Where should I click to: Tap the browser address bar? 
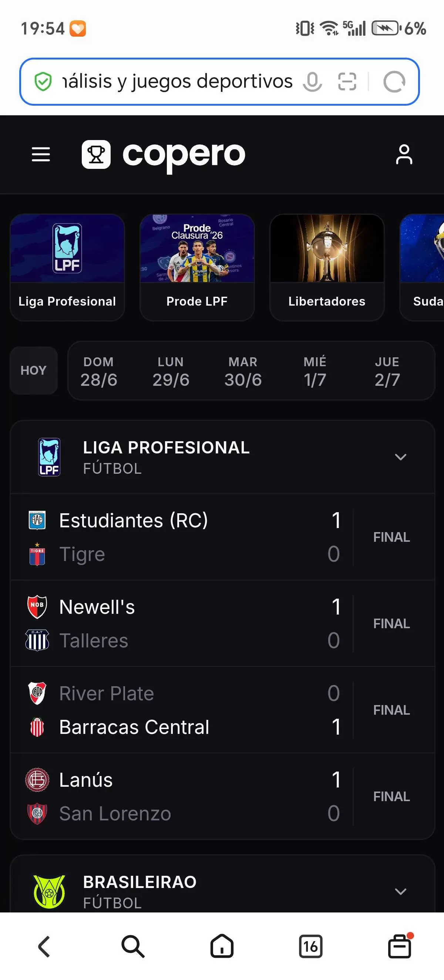coord(177,81)
